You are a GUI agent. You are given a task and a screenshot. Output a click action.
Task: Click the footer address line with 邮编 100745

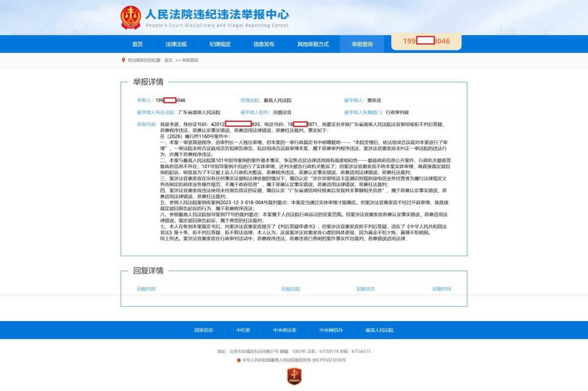(x=294, y=351)
